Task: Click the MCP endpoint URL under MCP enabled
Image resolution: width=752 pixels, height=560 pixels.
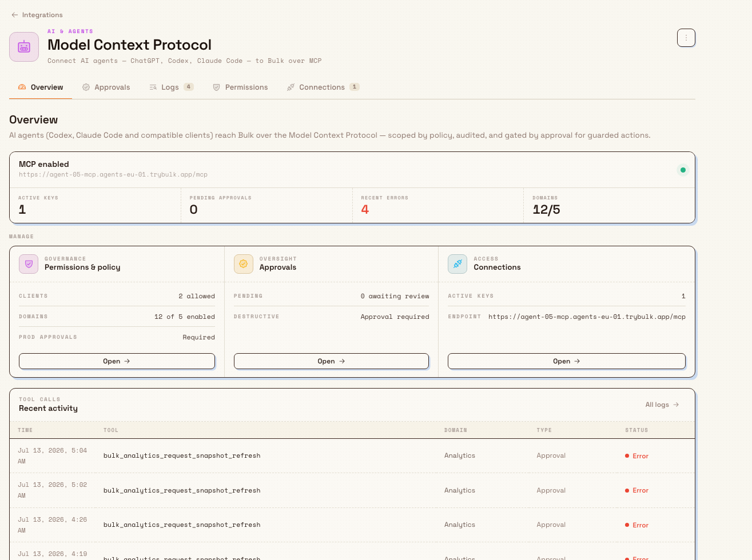Action: (113, 175)
